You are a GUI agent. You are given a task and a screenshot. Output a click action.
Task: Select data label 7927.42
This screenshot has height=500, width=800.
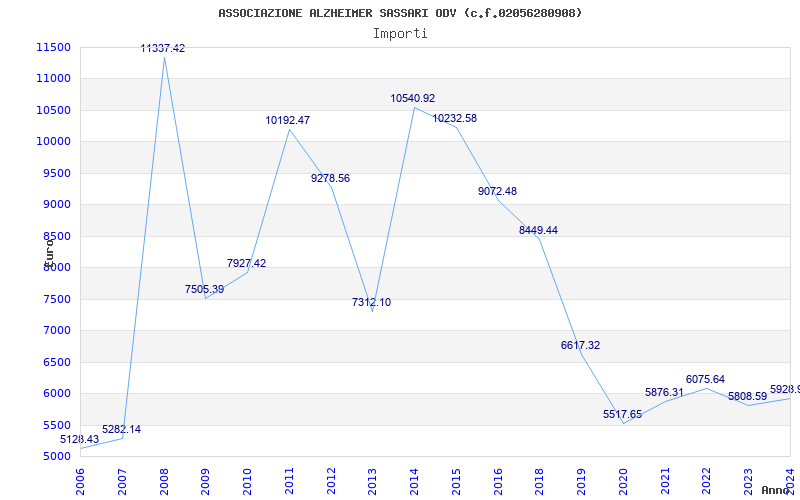click(246, 263)
